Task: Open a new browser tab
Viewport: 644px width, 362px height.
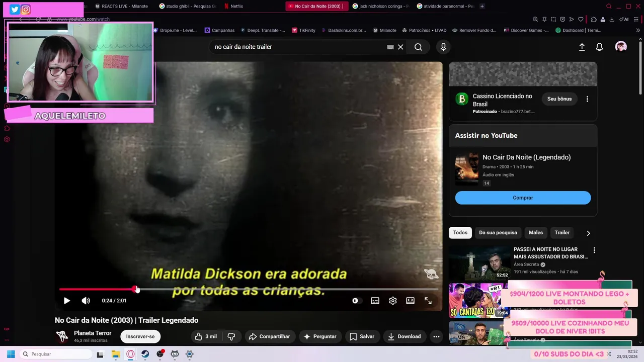Action: pyautogui.click(x=482, y=6)
